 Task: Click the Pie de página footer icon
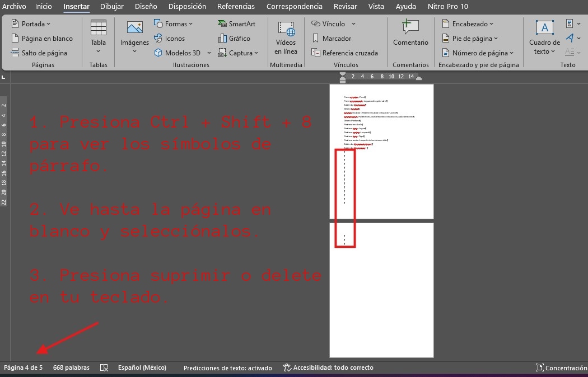coord(446,38)
